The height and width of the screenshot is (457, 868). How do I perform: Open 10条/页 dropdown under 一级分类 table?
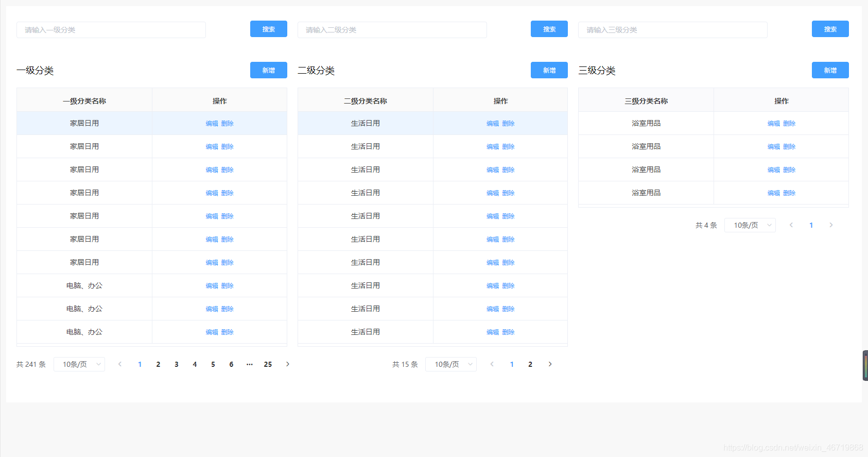click(x=79, y=364)
